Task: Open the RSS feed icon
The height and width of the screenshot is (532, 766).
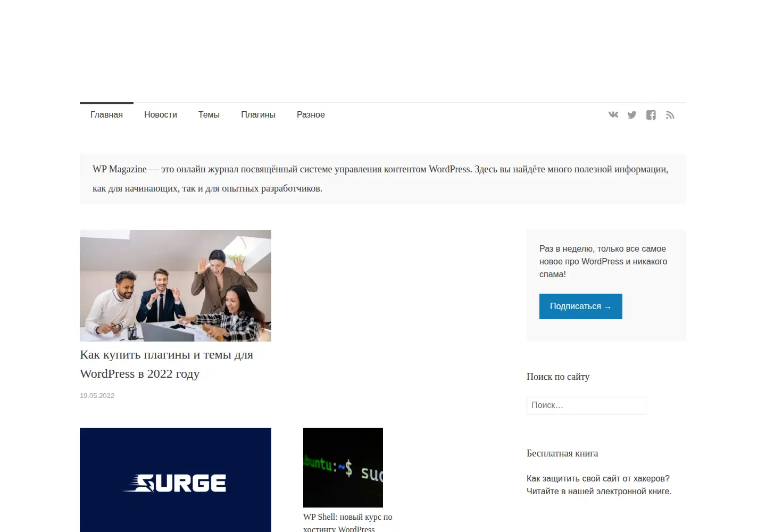Action: tap(670, 115)
